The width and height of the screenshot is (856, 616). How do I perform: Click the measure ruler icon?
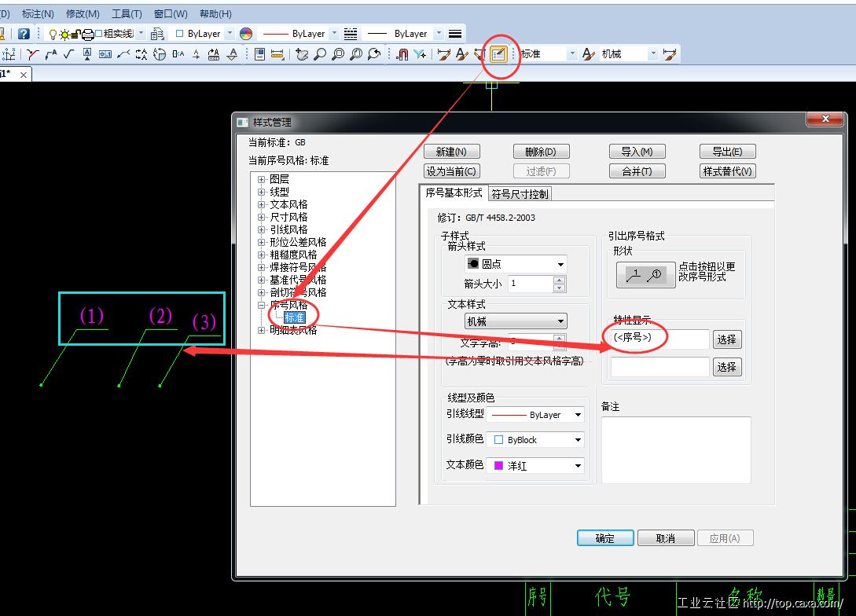[277, 54]
